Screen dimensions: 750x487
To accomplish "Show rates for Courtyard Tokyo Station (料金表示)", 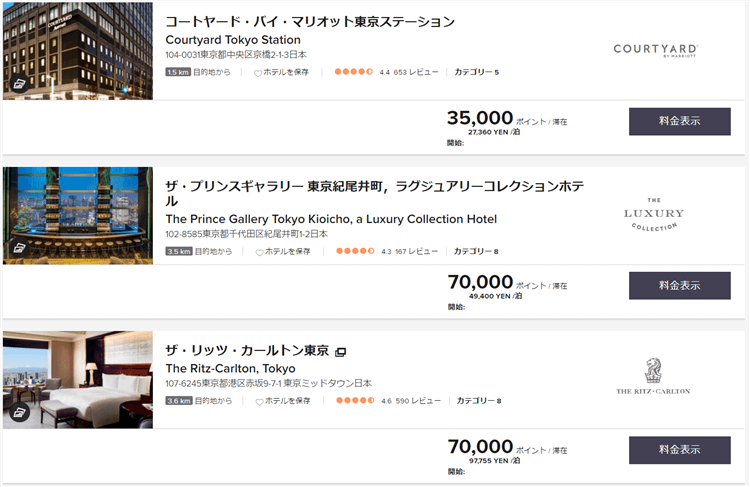I will pos(680,121).
